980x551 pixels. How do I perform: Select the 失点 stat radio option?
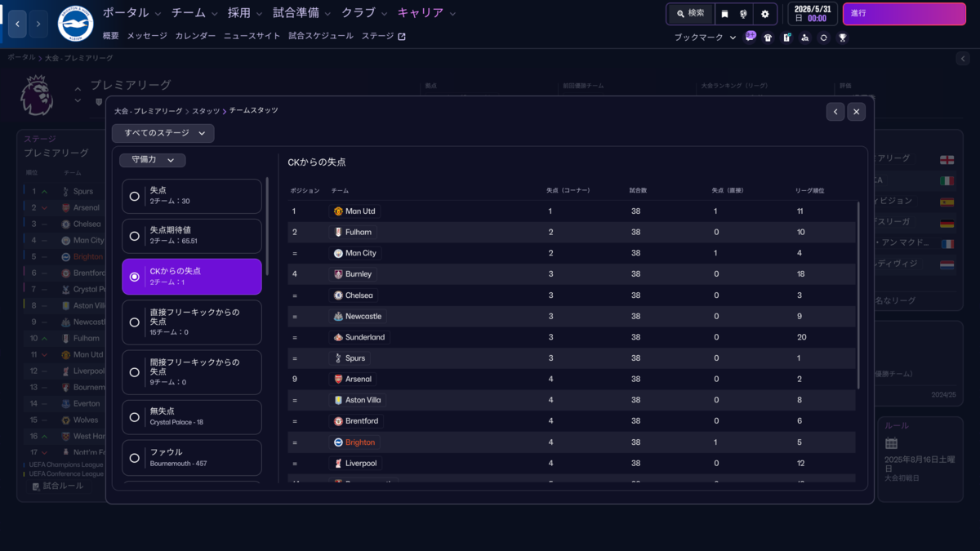[192, 196]
